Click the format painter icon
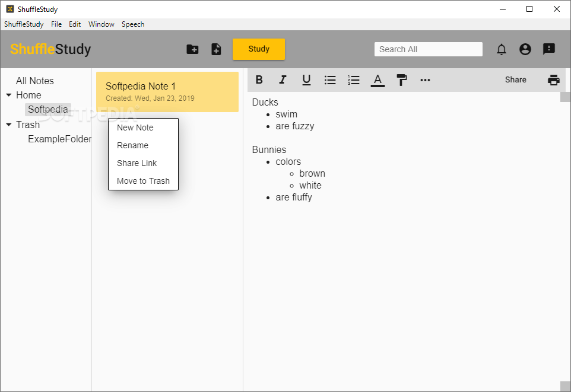 point(401,79)
